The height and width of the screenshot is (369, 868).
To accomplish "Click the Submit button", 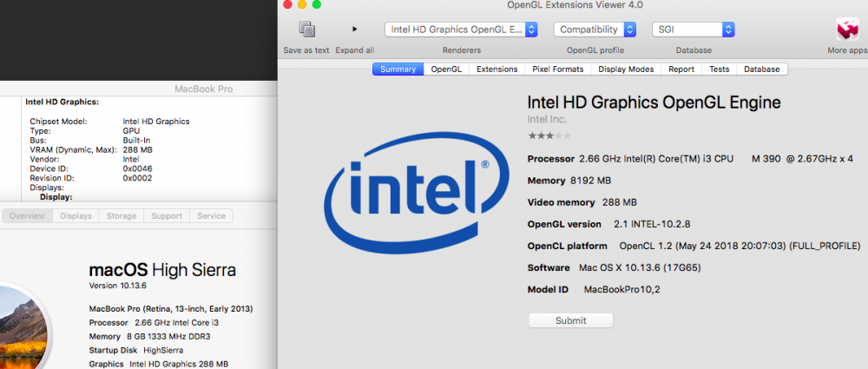I will tap(571, 320).
